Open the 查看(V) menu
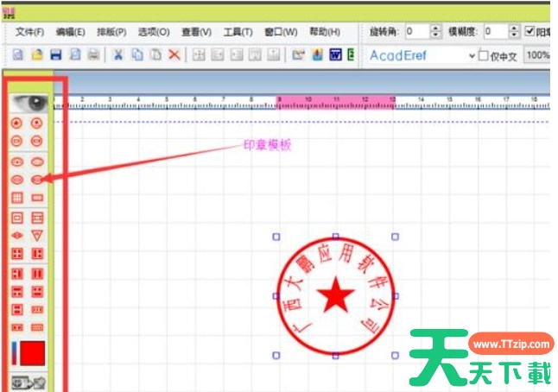Image resolution: width=558 pixels, height=392 pixels. (x=196, y=32)
